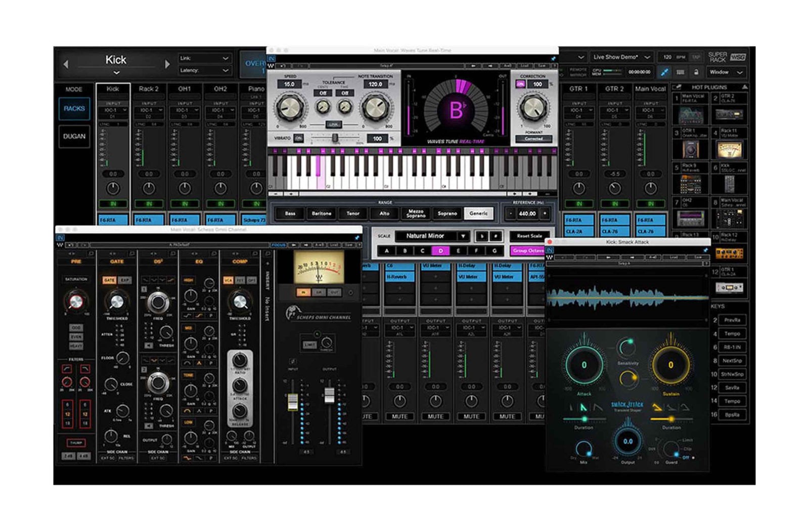The image size is (809, 532).
Task: Click Scheps Omni Channel Saturation knob
Action: 75,302
